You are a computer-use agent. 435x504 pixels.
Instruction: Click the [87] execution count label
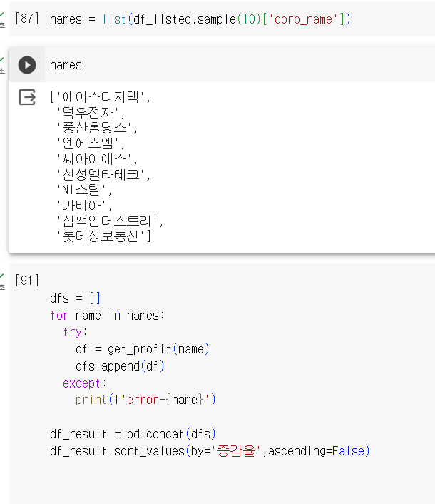tap(27, 19)
